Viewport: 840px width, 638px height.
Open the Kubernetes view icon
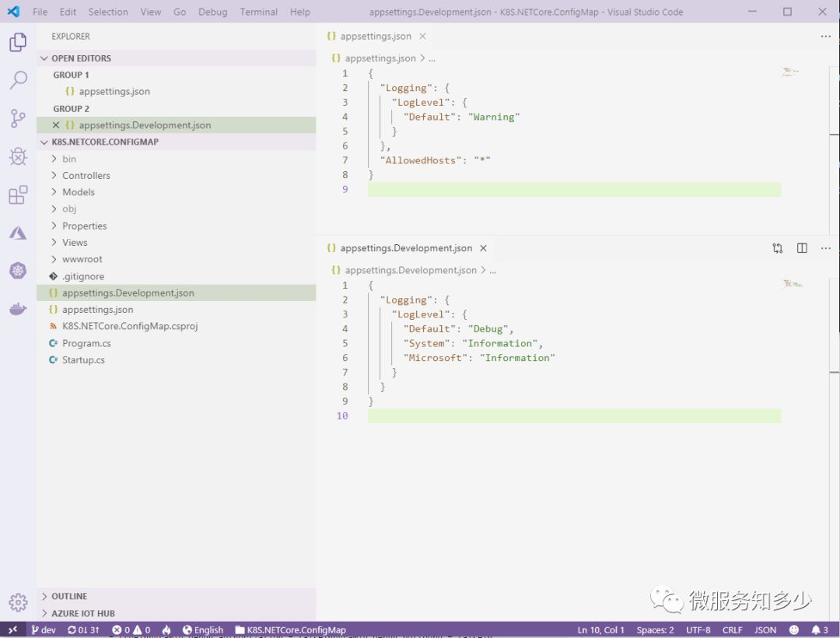click(18, 271)
